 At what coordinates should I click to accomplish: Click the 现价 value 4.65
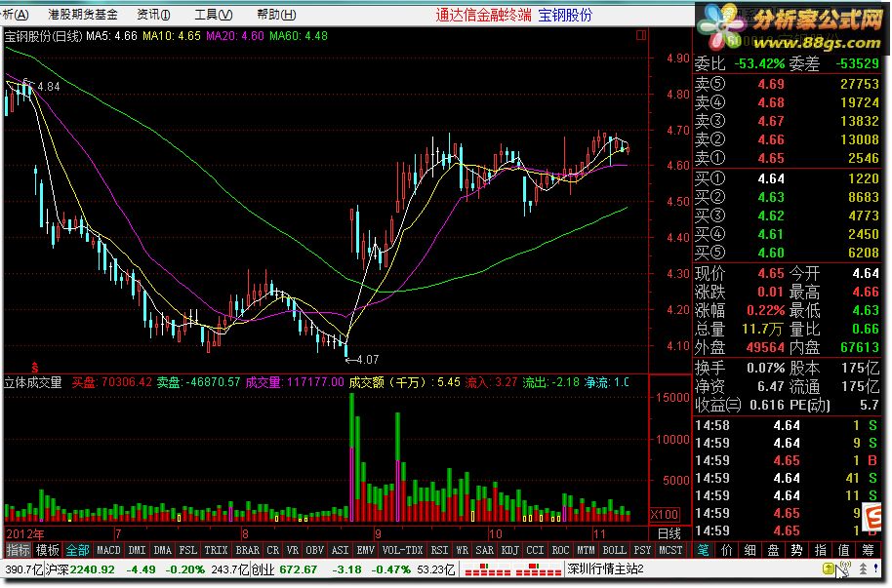[x=771, y=274]
